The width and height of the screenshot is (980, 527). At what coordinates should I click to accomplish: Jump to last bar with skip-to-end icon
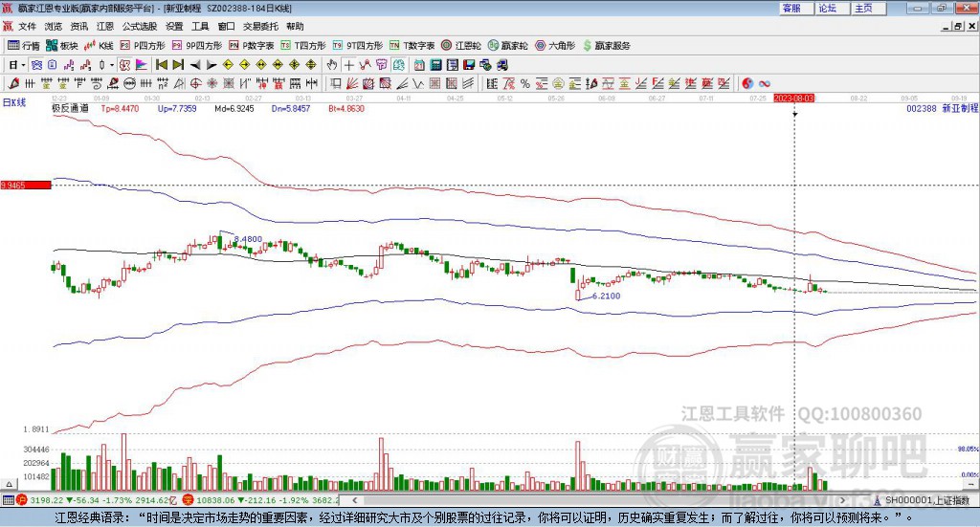tap(179, 65)
